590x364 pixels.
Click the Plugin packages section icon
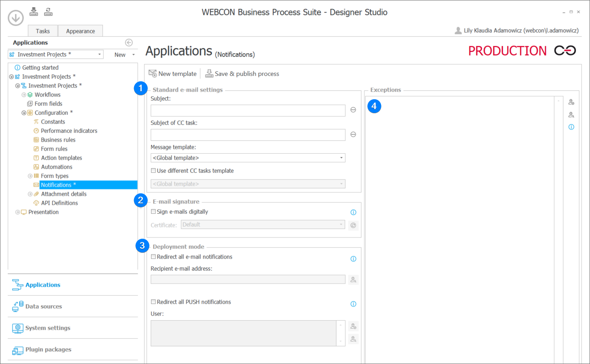(18, 350)
